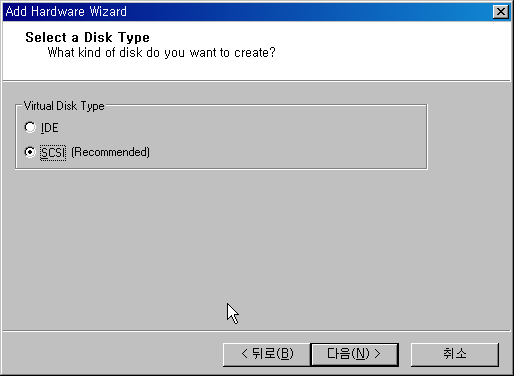Screen dimensions: 514x376
Task: Cancel the wizard with 취소
Action: (x=455, y=354)
